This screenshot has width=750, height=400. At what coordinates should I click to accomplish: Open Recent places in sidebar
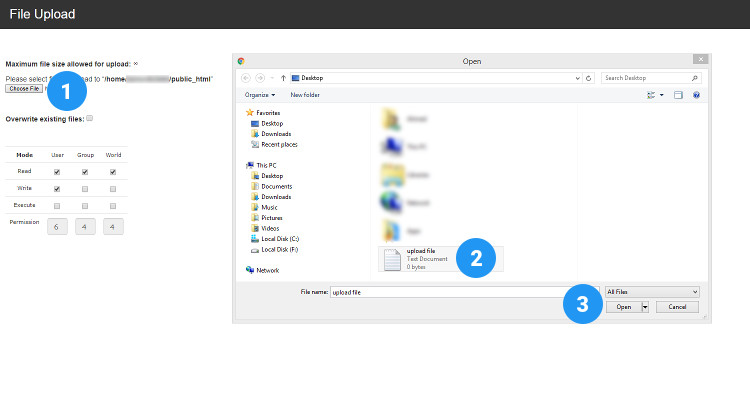pyautogui.click(x=274, y=144)
